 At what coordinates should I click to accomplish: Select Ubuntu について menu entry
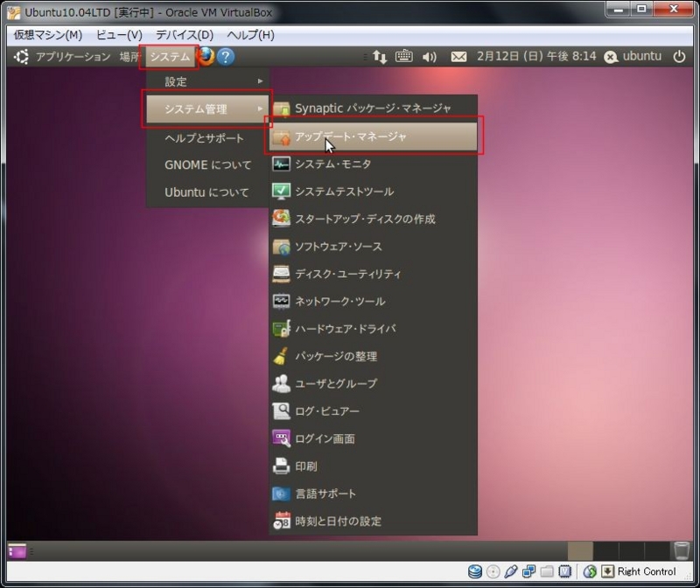tap(207, 192)
